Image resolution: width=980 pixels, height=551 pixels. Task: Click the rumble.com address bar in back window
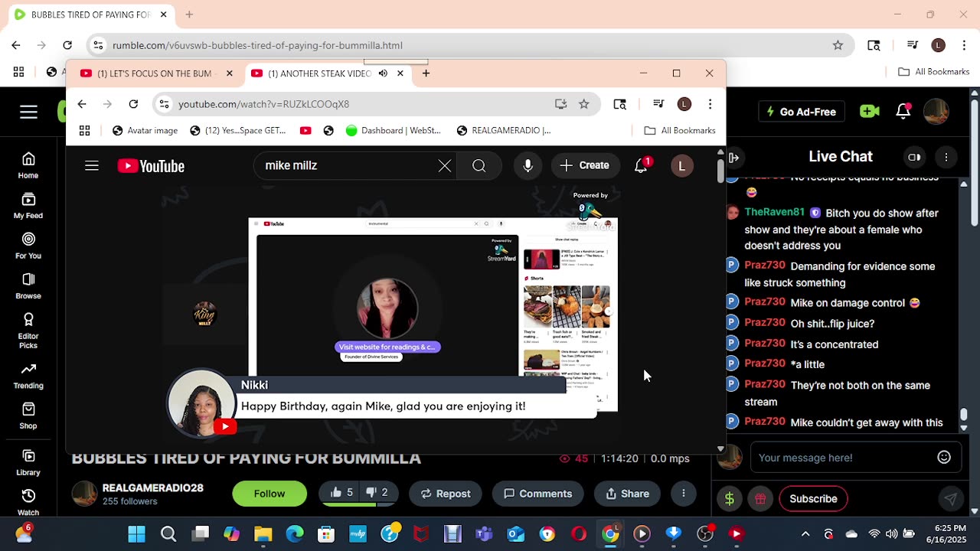point(459,45)
